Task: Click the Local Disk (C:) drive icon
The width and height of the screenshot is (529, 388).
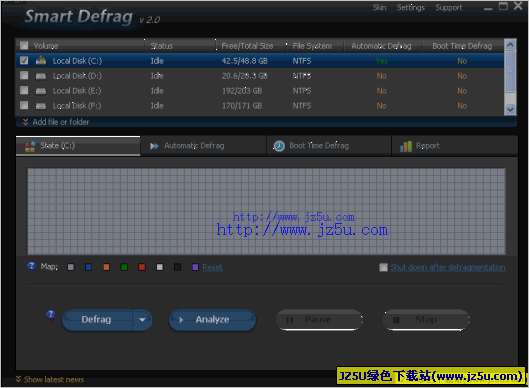Action: pos(41,60)
